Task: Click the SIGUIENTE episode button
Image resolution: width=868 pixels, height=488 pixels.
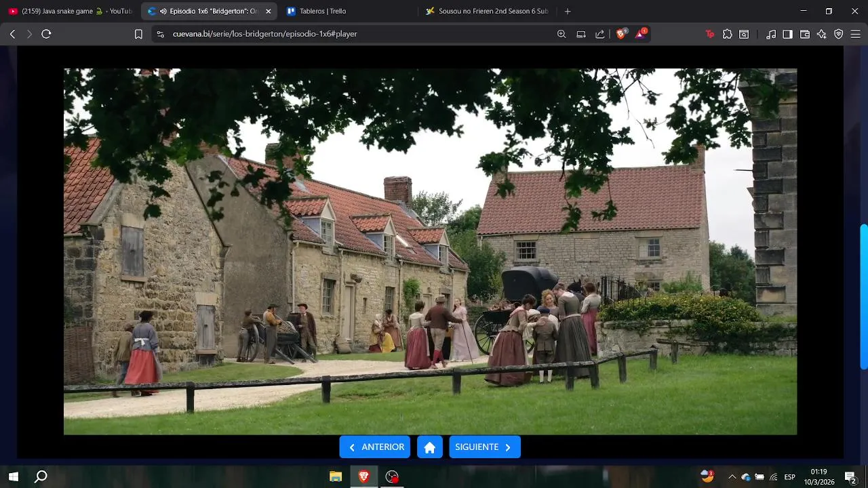Action: [485, 447]
